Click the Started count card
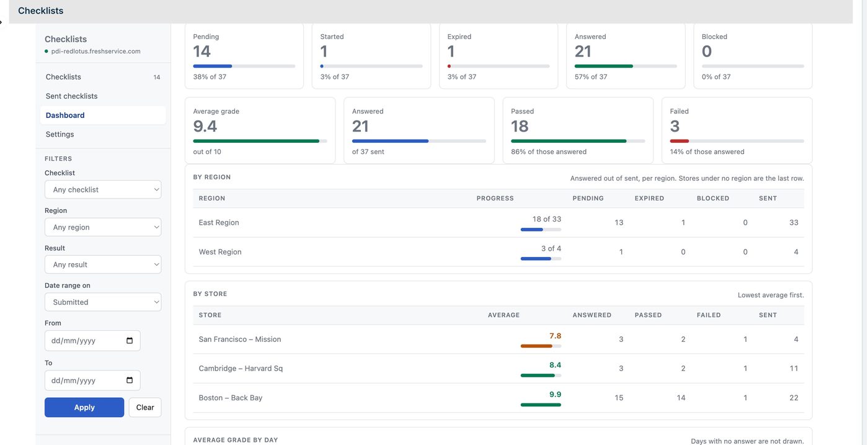This screenshot has width=868, height=445. pyautogui.click(x=371, y=56)
